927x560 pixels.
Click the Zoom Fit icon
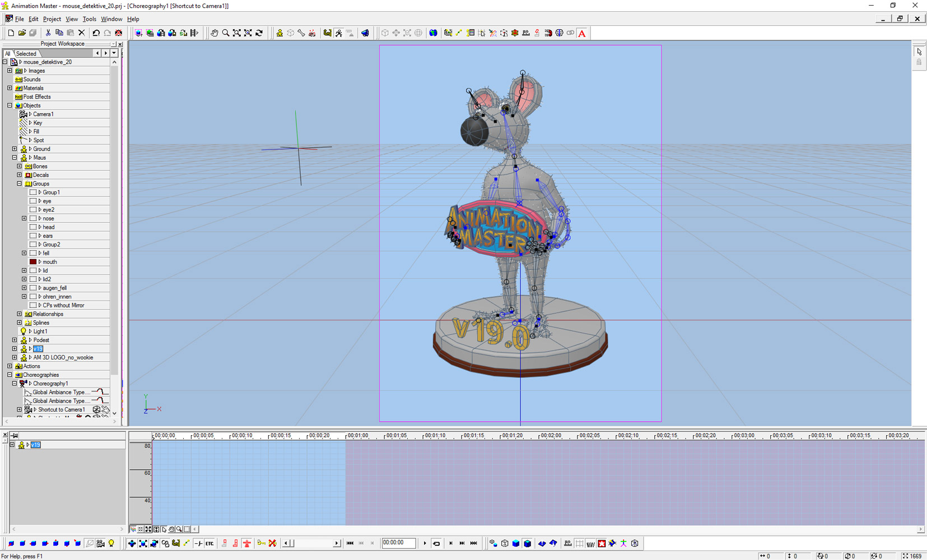coord(237,33)
